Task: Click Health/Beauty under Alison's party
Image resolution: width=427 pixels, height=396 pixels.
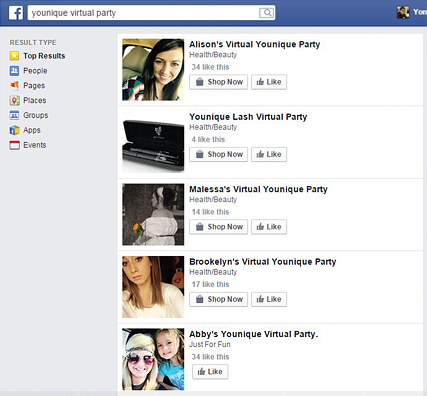Action: 213,55
